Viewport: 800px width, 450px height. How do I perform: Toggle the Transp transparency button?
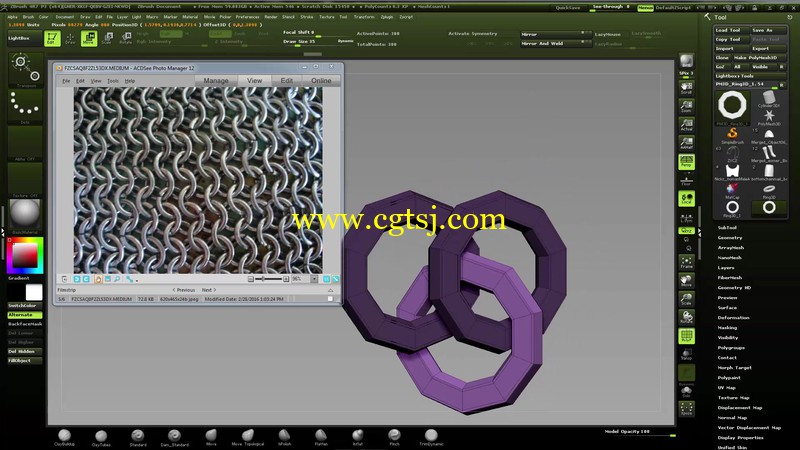pyautogui.click(x=686, y=354)
